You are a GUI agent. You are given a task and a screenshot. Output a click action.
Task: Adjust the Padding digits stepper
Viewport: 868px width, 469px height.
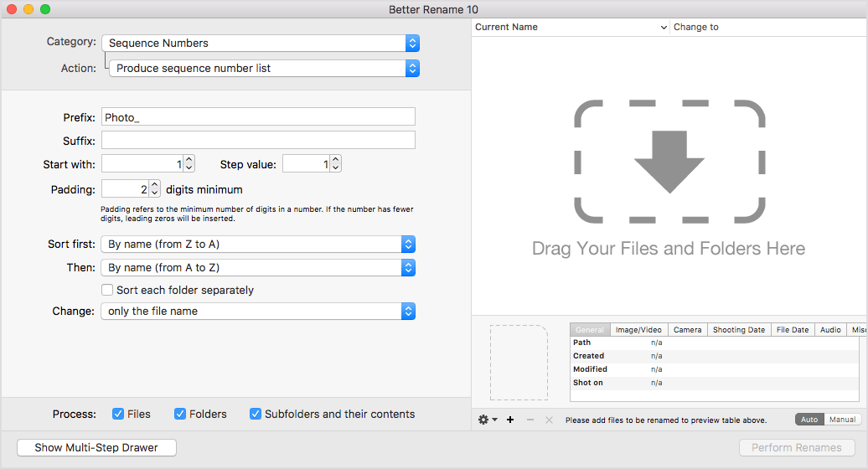click(x=154, y=189)
